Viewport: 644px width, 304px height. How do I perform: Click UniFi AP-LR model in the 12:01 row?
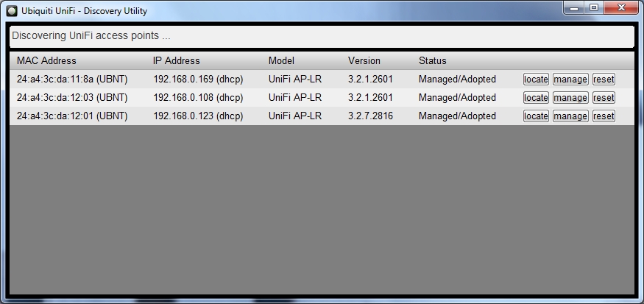pyautogui.click(x=295, y=116)
